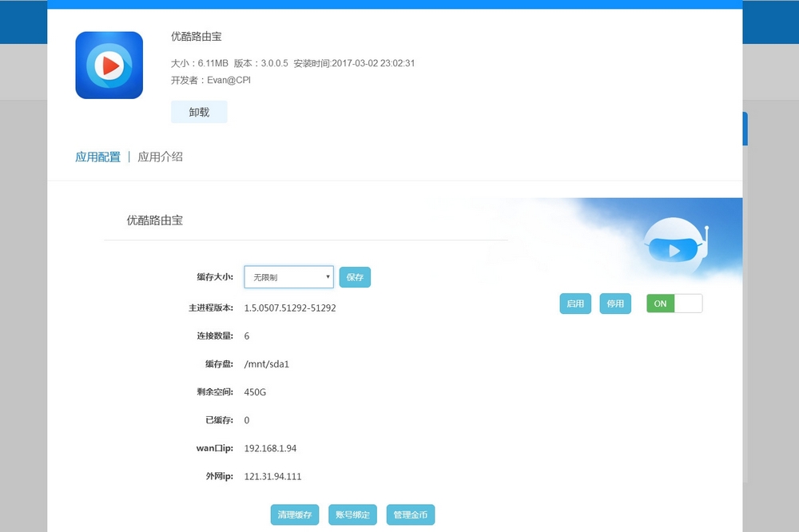Click the 停用 disable button
Screen dimensions: 799x532
(x=615, y=304)
